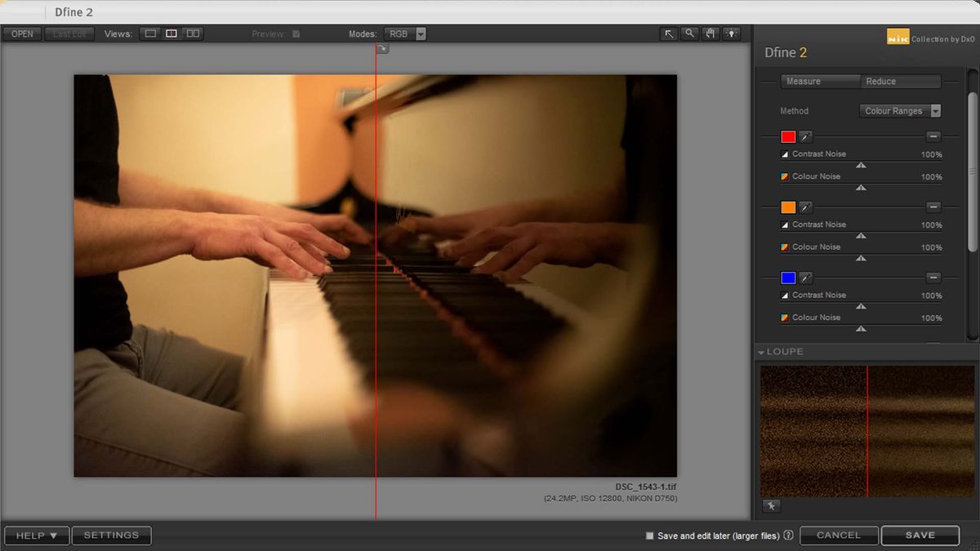
Task: Click the piano photo preview
Action: [x=376, y=276]
